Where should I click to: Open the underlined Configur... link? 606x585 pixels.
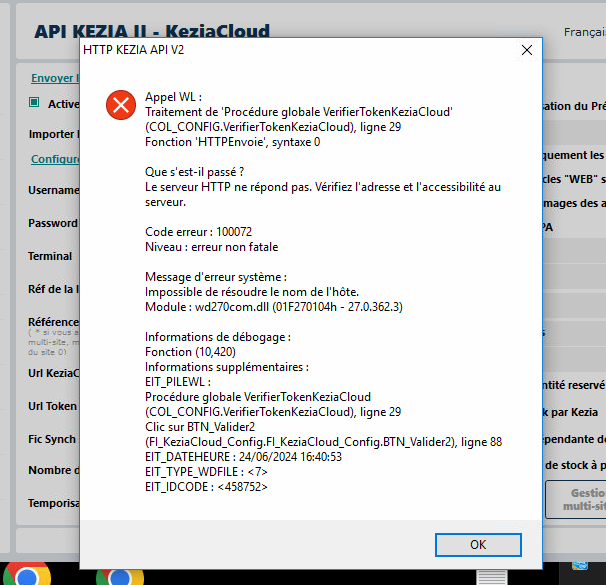[54, 159]
